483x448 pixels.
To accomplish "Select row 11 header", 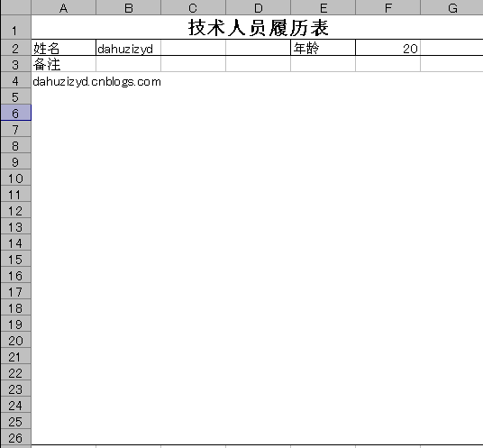I will tap(15, 194).
